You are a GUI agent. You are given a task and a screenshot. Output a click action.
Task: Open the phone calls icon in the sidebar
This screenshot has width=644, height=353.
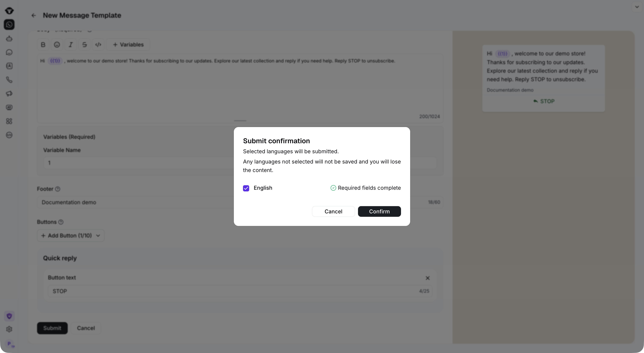(9, 80)
